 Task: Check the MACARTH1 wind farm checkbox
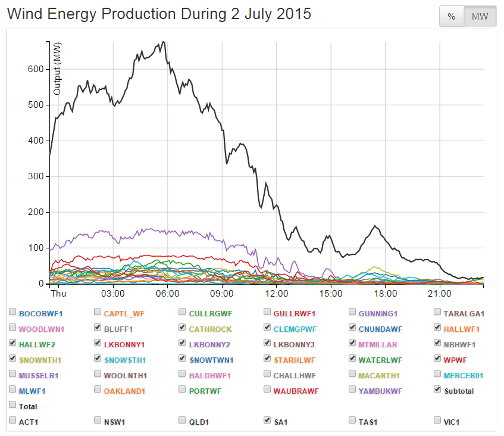353,374
